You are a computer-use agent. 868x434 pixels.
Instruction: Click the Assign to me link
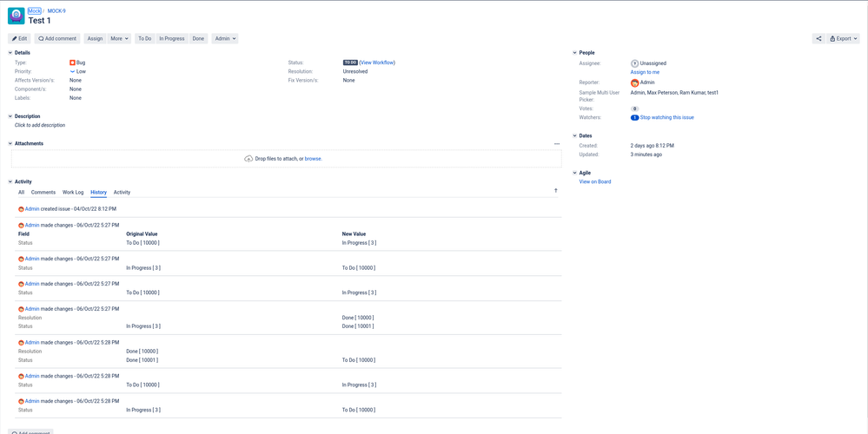click(x=645, y=72)
